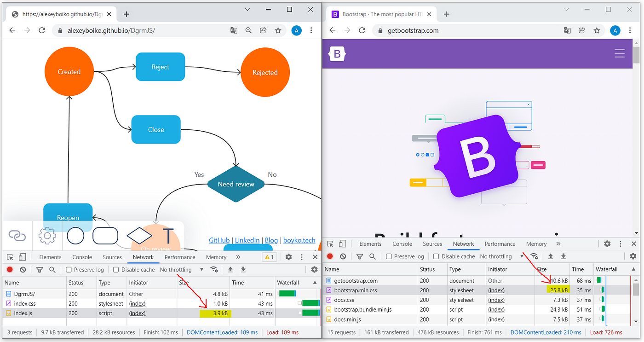This screenshot has height=342, width=644.
Task: Toggle device toolbar in right DevTools
Action: pyautogui.click(x=343, y=244)
